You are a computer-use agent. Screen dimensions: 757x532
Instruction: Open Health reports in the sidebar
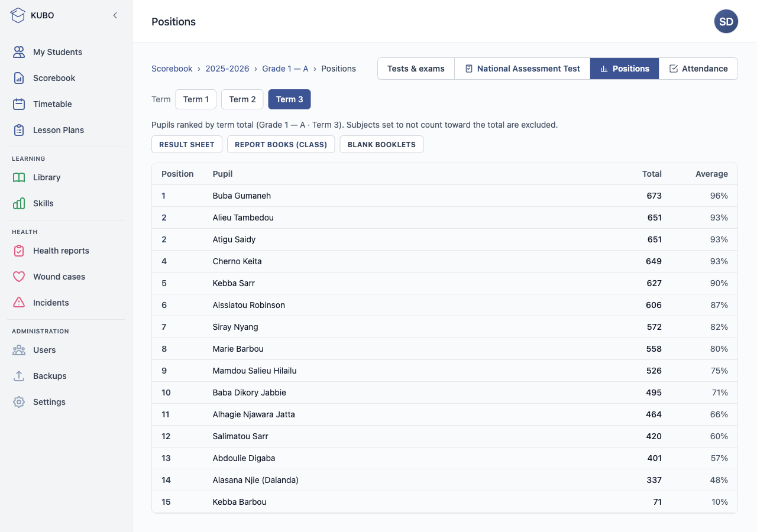66,251
